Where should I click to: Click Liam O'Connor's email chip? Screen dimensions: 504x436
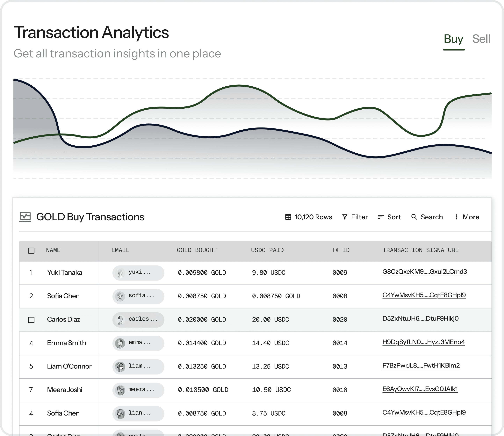[138, 366]
